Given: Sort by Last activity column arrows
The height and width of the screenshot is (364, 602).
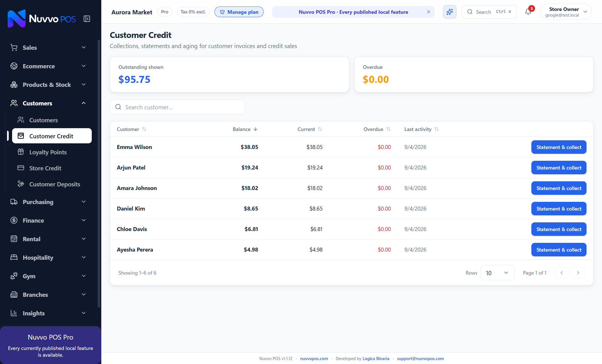Looking at the screenshot, I should [437, 129].
